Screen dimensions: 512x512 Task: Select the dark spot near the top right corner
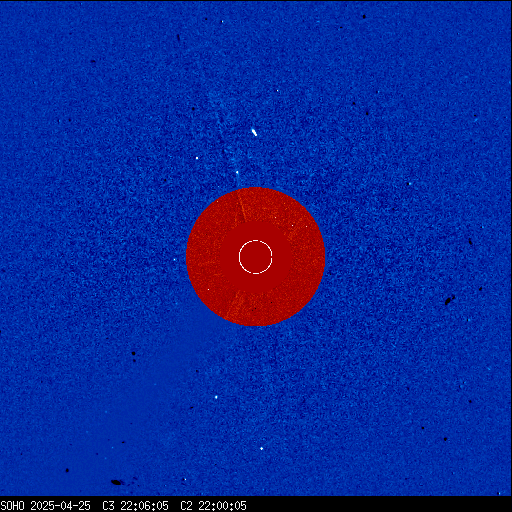click(364, 16)
